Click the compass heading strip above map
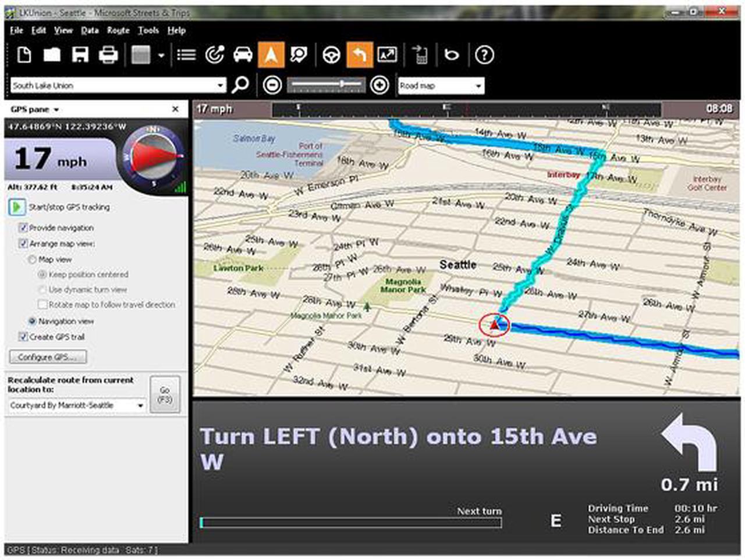745x560 pixels. 466,109
